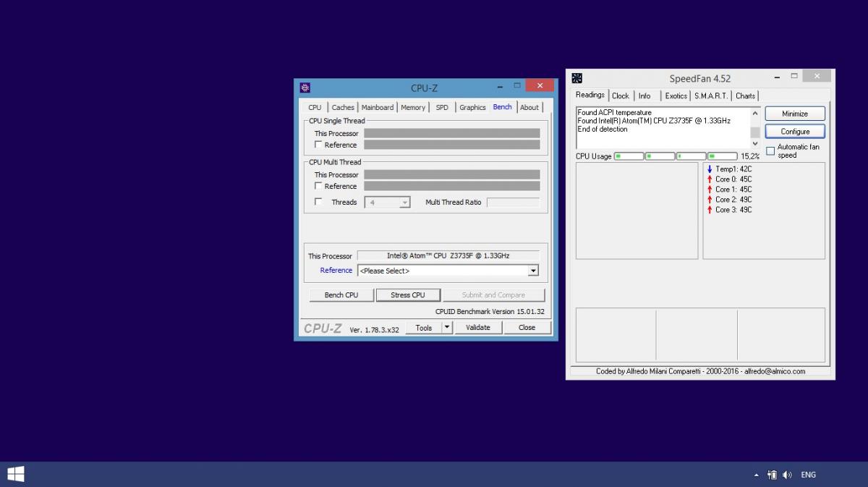
Task: Open the About tab
Action: 529,107
